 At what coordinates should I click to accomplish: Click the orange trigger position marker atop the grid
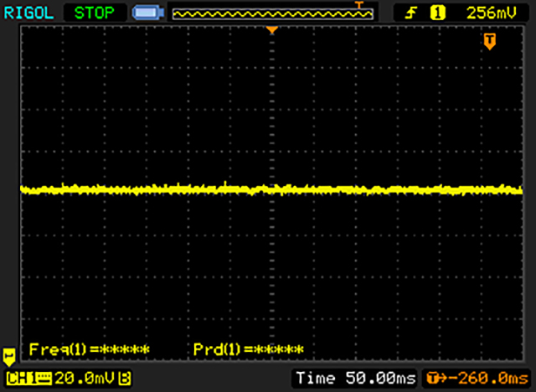pos(271,30)
